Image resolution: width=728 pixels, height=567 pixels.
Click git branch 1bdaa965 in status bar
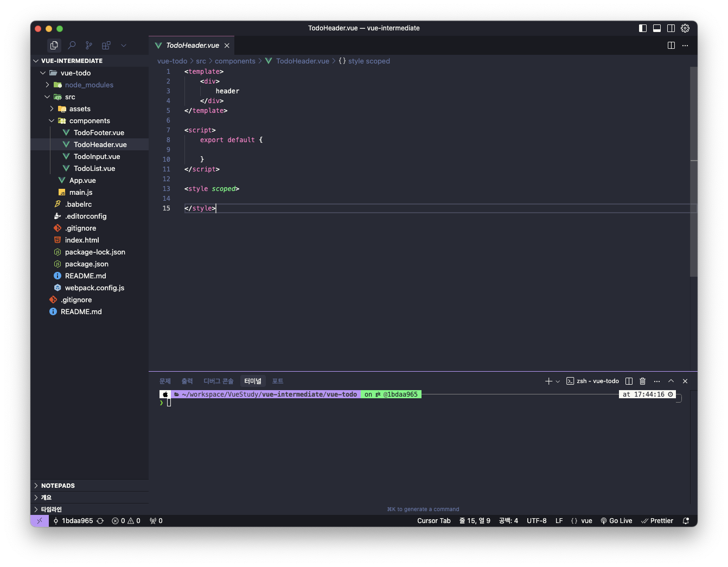click(x=73, y=521)
